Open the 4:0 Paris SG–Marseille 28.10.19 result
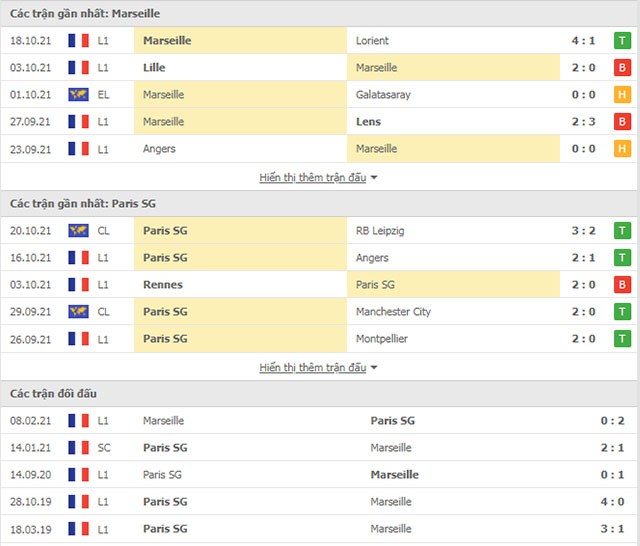 tap(319, 502)
